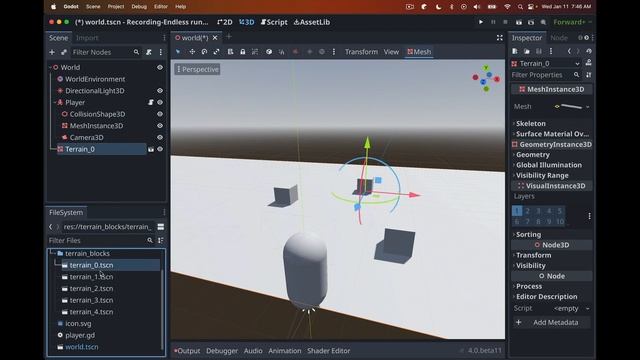Open the Debugger bottom panel

pos(222,351)
